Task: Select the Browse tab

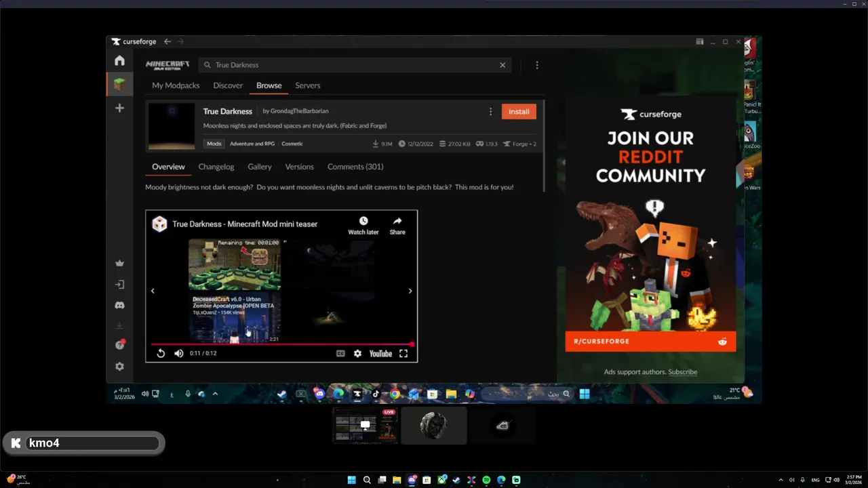Action: pos(269,85)
